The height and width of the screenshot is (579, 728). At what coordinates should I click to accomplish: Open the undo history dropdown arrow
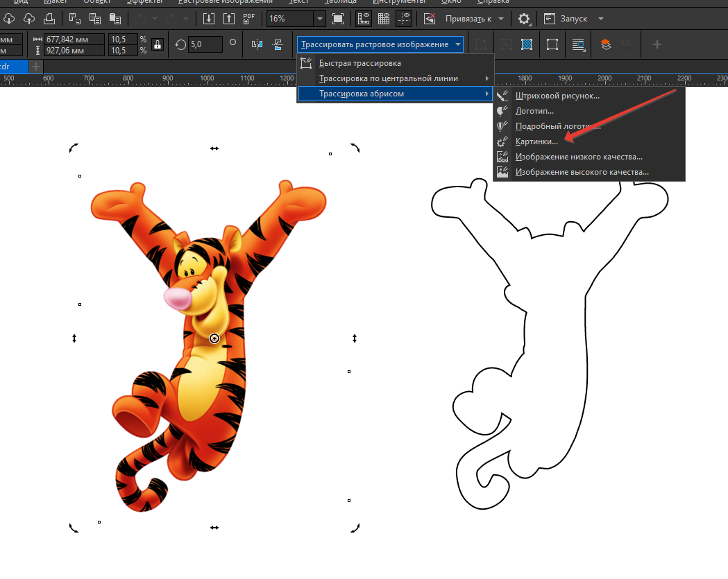point(155,19)
